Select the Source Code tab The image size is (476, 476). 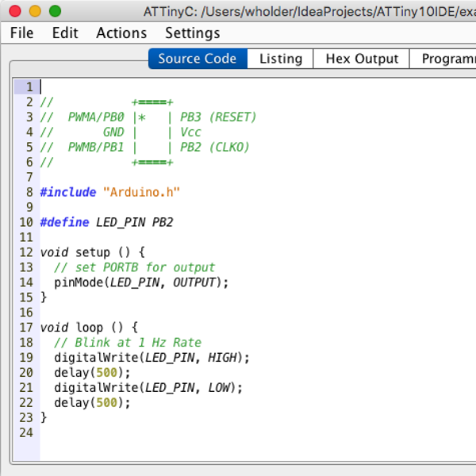pos(198,59)
